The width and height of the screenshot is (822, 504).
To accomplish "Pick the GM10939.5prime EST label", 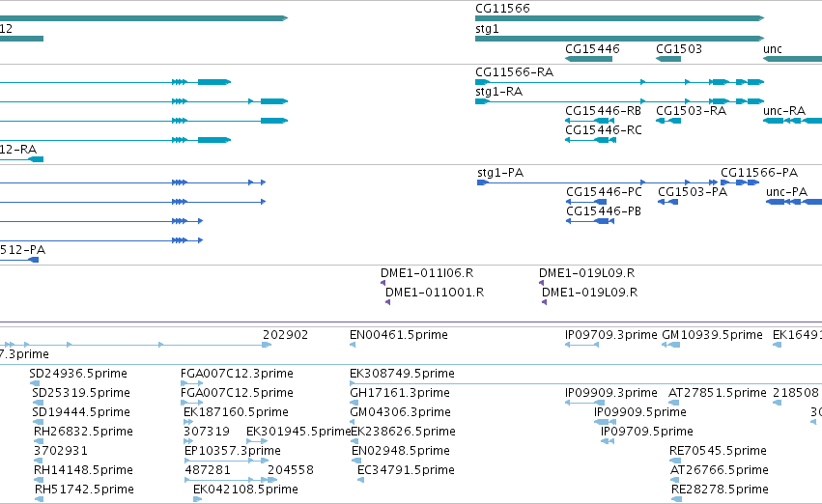I will pos(713,335).
